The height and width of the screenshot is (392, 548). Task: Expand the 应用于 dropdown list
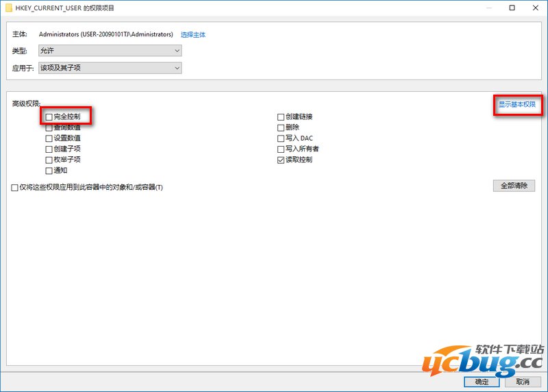pyautogui.click(x=110, y=68)
